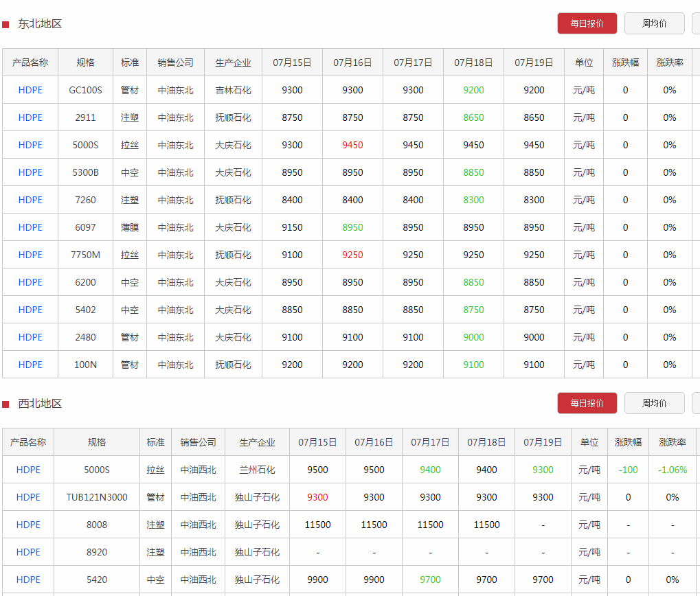
Task: Open HDPE link in 7260 row
Action: pyautogui.click(x=30, y=200)
